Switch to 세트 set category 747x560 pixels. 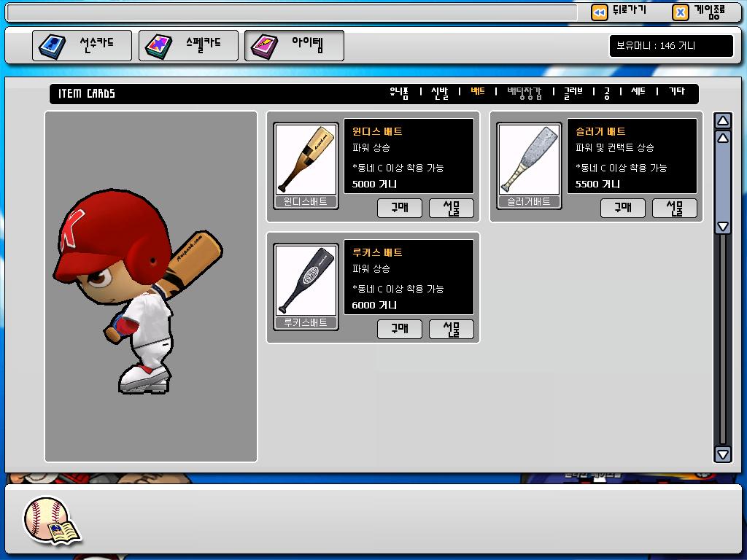pyautogui.click(x=638, y=91)
